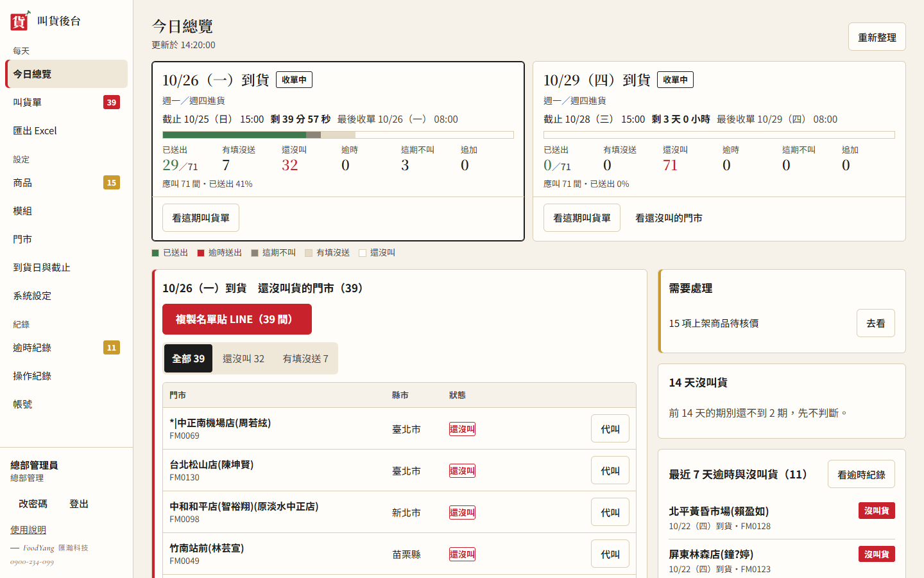View 看這期叫貨單 for 10/29 delivery
The image size is (924, 578).
[x=582, y=218]
